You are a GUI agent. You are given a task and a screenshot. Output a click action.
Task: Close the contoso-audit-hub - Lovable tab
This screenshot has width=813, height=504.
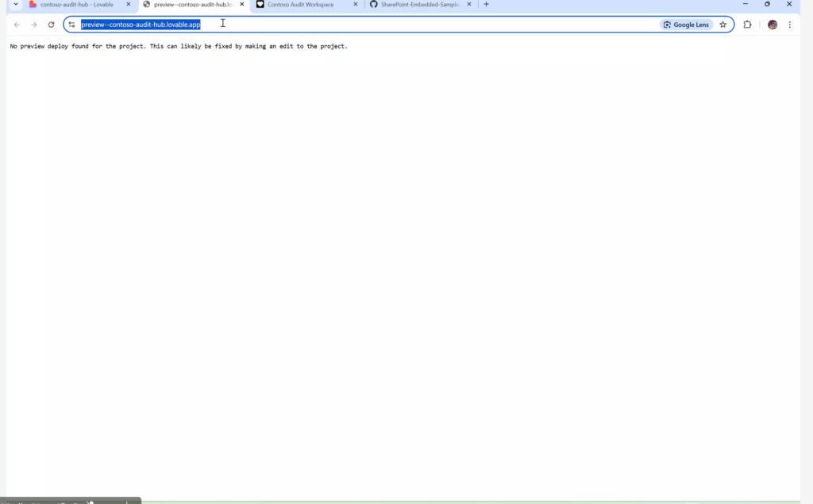tap(129, 4)
